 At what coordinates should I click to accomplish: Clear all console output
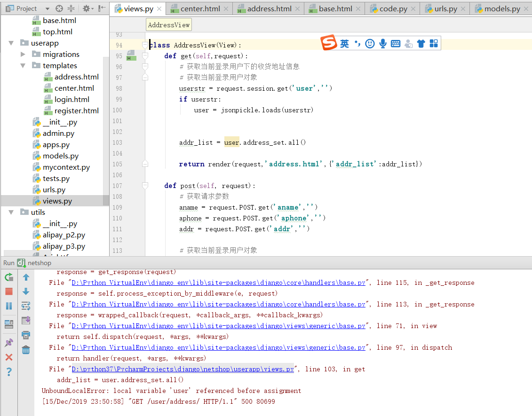[26, 350]
